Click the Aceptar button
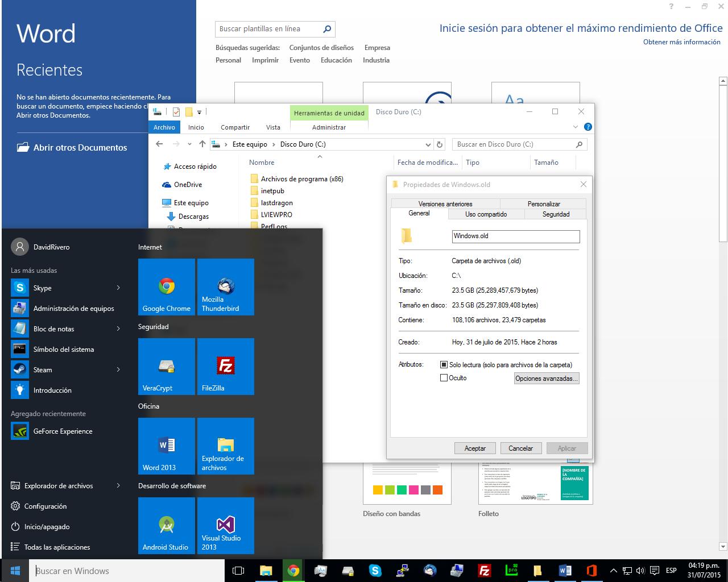728x582 pixels. tap(475, 448)
